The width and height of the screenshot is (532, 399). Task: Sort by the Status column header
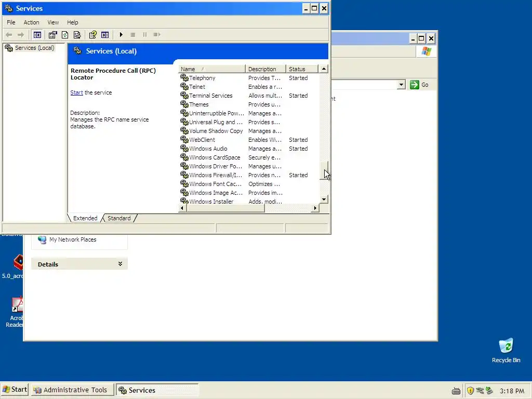[x=302, y=69]
